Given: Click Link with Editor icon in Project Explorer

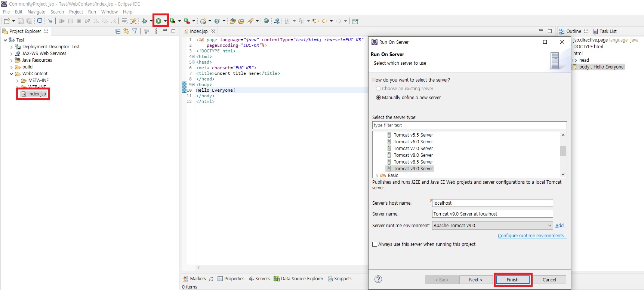Looking at the screenshot, I should pos(126,31).
